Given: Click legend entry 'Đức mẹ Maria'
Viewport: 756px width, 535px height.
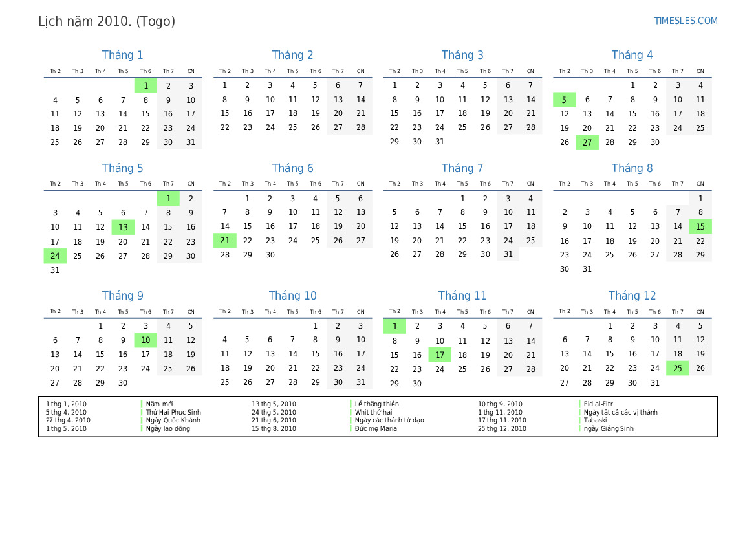Looking at the screenshot, I should coord(376,428).
